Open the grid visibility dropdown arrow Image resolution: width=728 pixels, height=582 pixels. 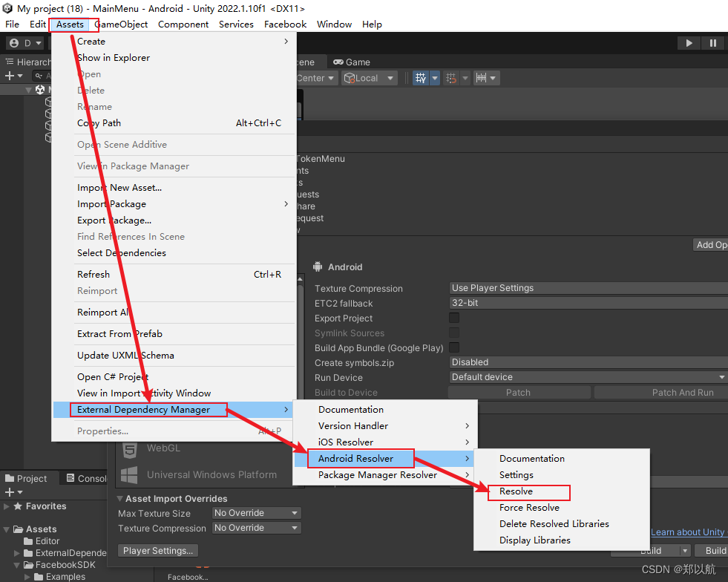(x=435, y=78)
